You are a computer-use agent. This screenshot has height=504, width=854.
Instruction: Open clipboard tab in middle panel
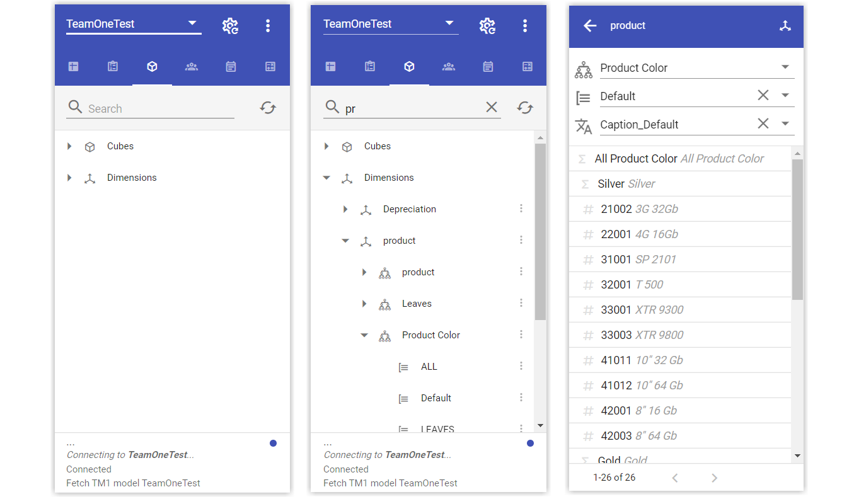click(x=370, y=66)
